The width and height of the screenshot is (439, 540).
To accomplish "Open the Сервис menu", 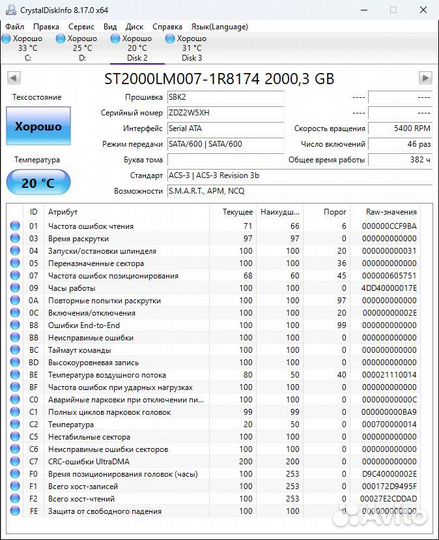I will click(x=81, y=27).
